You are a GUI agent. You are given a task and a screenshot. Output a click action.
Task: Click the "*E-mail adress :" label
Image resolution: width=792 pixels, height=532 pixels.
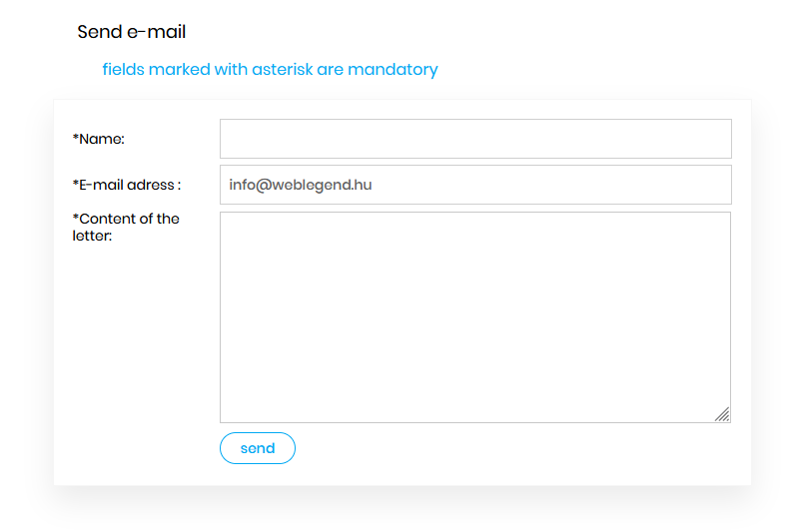pos(127,185)
